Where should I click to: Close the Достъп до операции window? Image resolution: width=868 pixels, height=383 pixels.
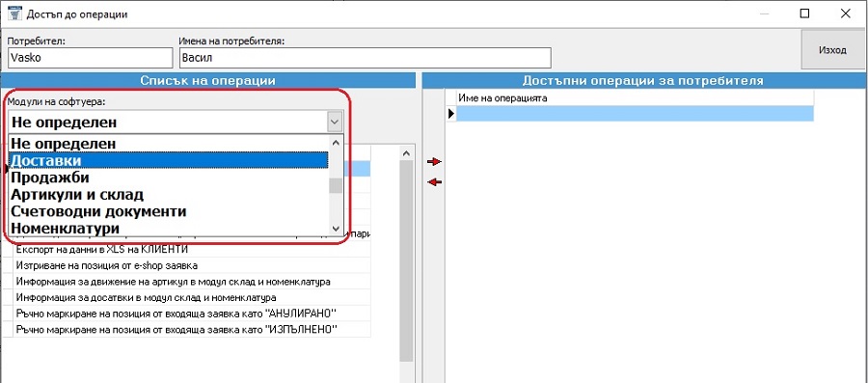[845, 14]
